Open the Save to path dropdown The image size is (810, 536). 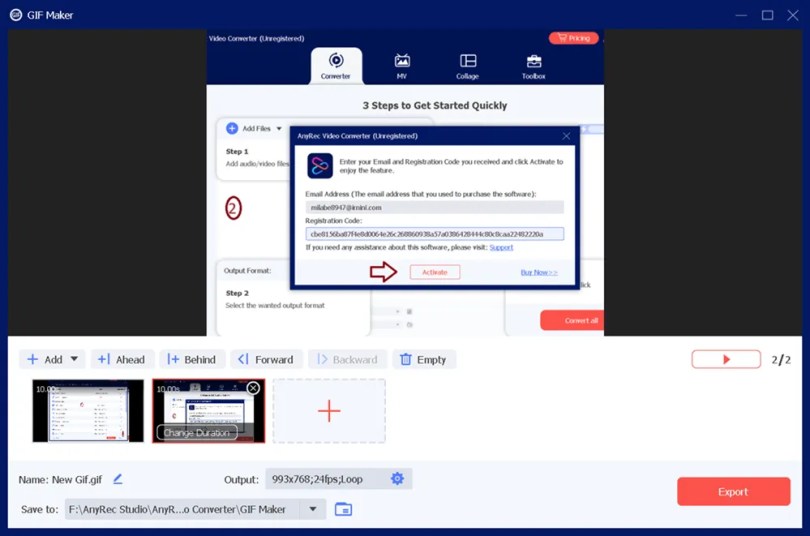click(x=313, y=509)
